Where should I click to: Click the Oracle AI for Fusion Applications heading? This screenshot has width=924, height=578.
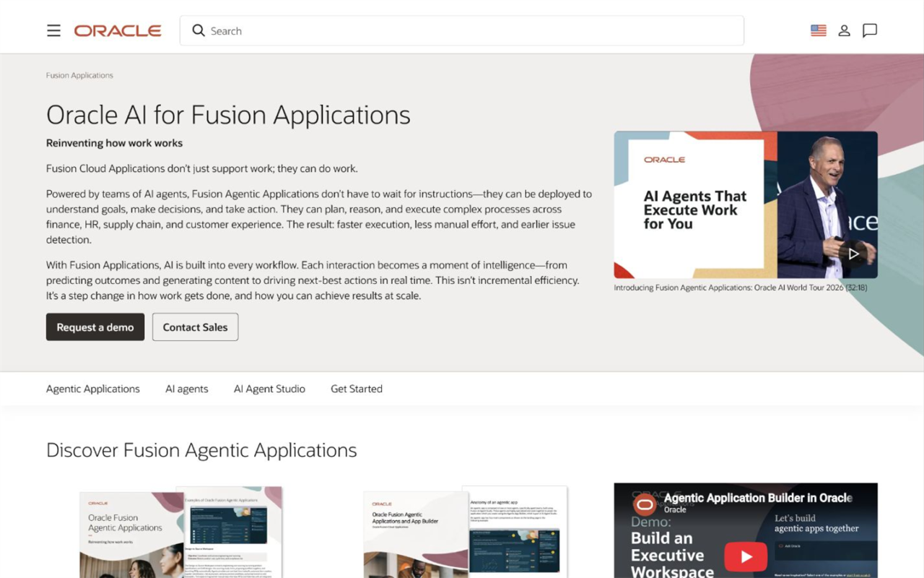click(228, 115)
